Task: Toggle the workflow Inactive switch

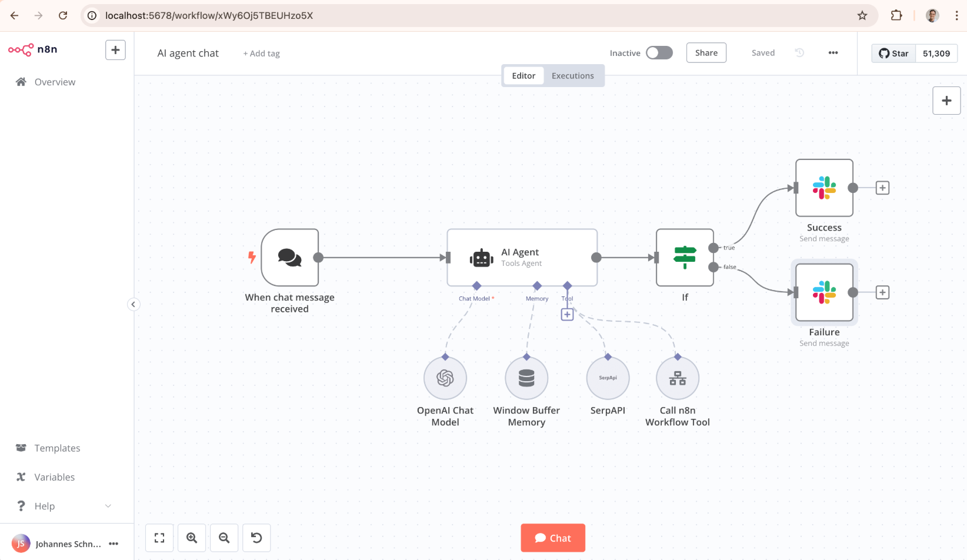Action: [x=659, y=53]
